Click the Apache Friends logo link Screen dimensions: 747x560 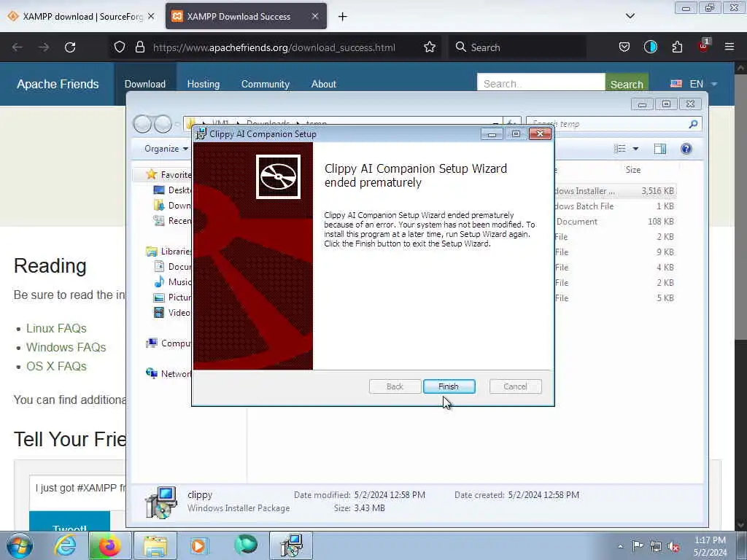click(58, 84)
